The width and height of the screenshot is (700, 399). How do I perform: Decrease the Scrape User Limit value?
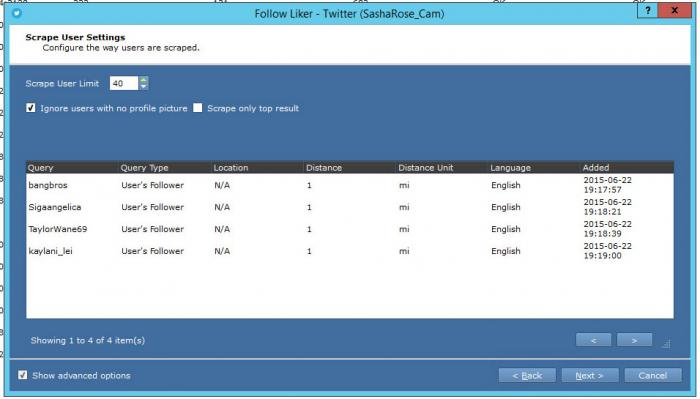(143, 87)
